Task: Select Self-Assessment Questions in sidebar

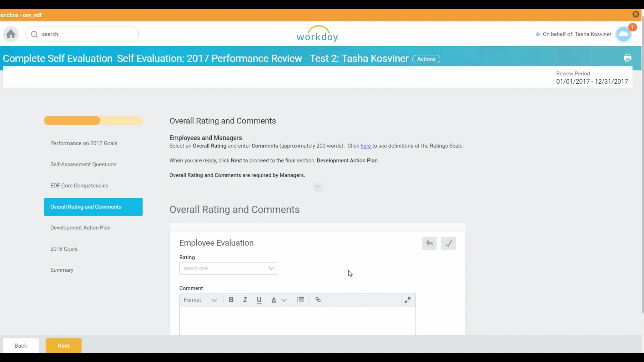Action: point(83,164)
